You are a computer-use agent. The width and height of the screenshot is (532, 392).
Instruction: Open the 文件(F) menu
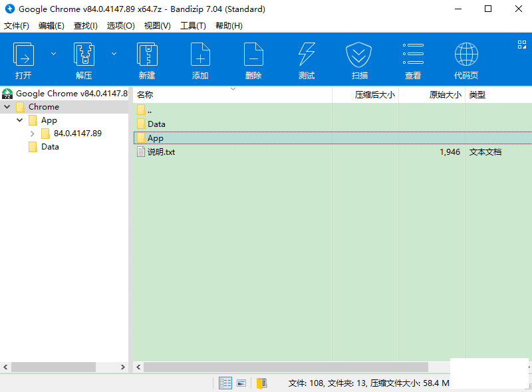(x=16, y=26)
